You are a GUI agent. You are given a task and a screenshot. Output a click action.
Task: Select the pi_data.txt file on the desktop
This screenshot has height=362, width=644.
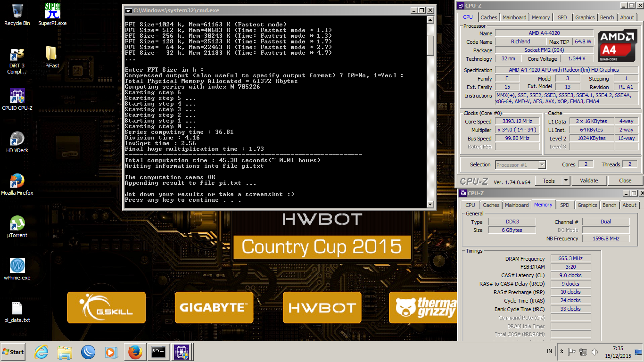(x=17, y=311)
